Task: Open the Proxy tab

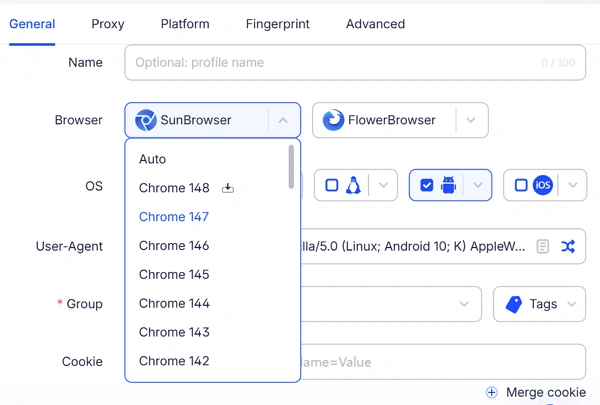Action: (x=108, y=24)
